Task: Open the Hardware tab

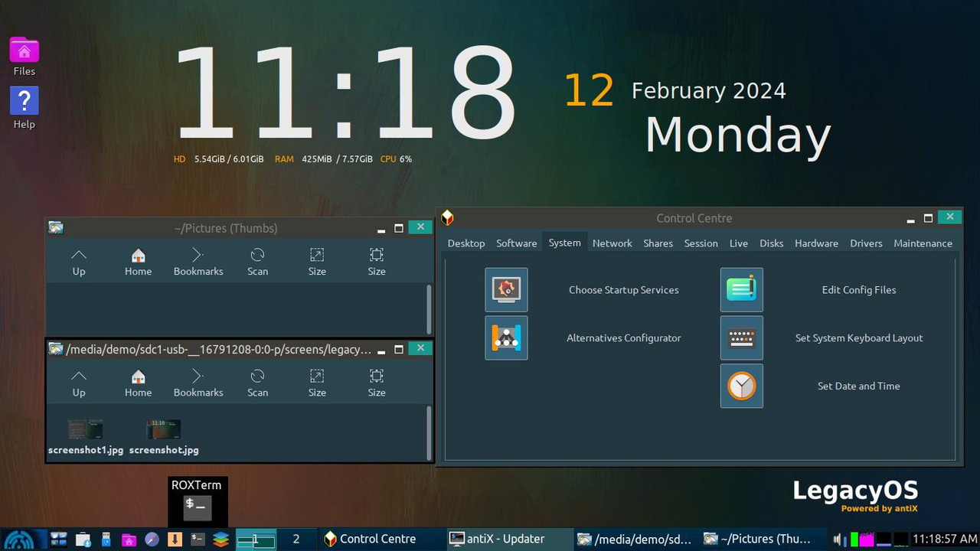Action: pos(816,243)
